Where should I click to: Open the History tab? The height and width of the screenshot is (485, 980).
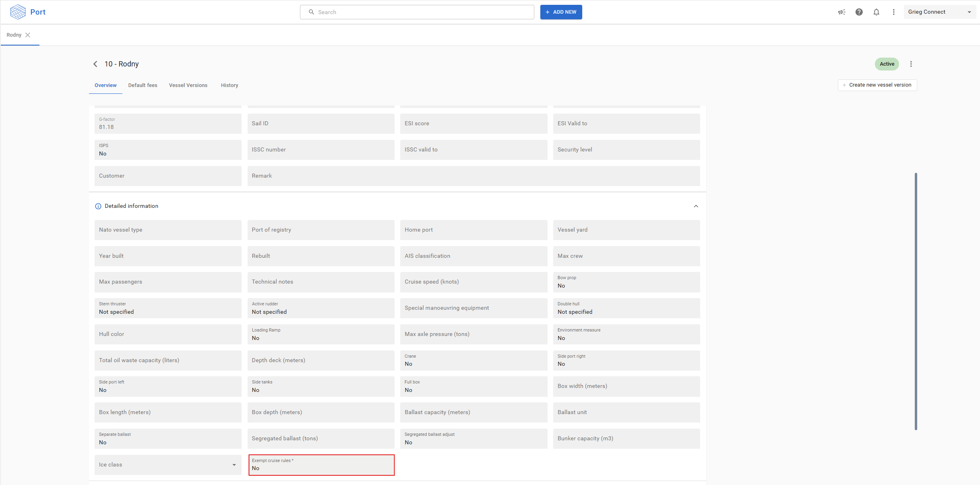[229, 85]
